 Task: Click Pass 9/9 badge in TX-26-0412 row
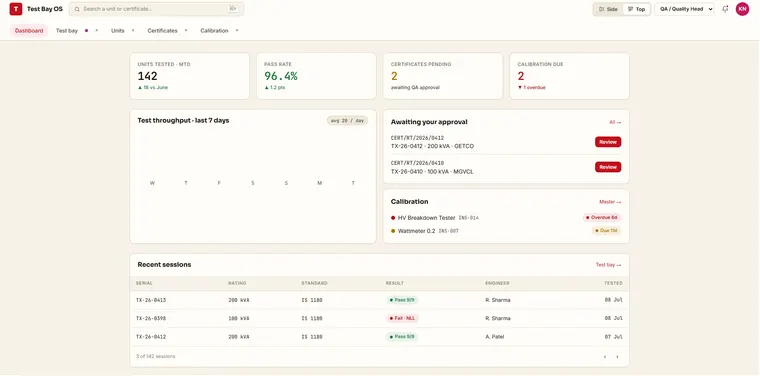402,337
